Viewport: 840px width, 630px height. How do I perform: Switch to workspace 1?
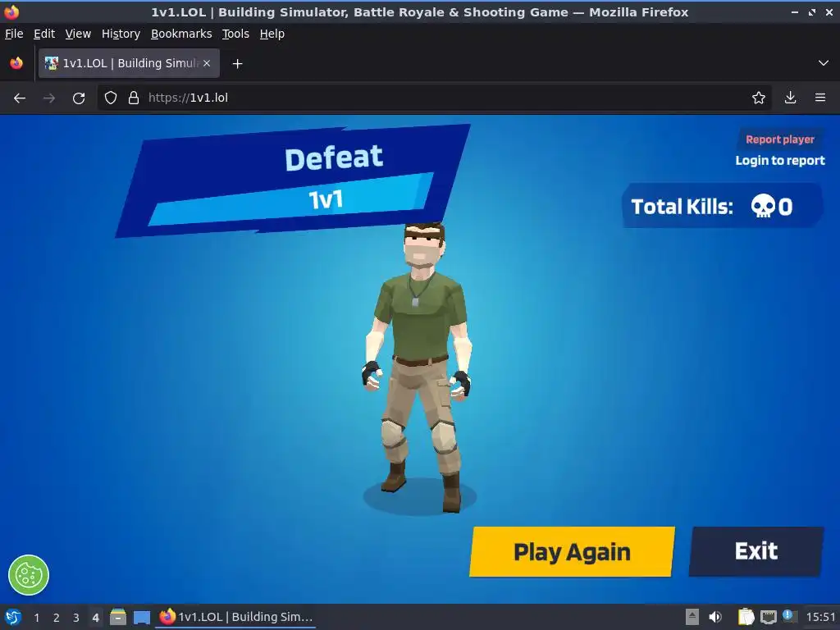pos(36,618)
